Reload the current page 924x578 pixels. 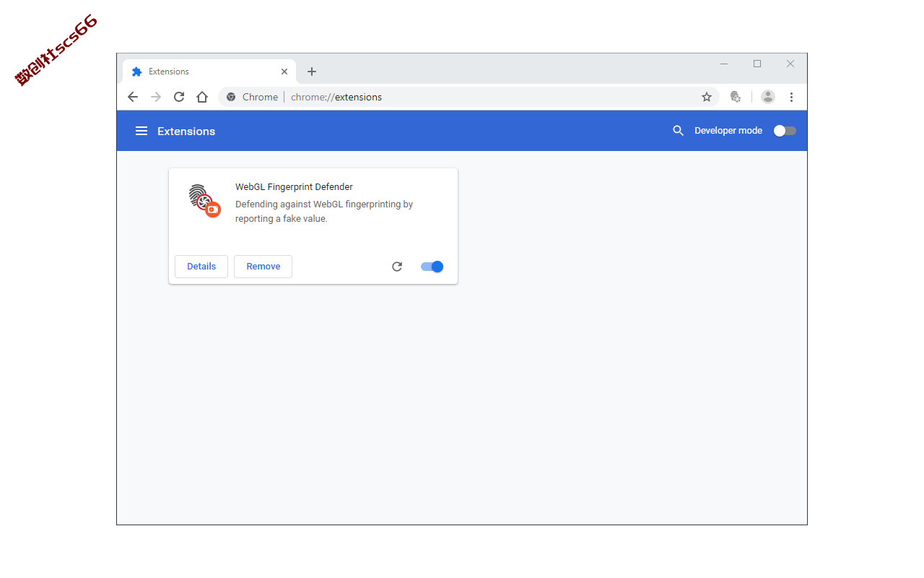179,97
